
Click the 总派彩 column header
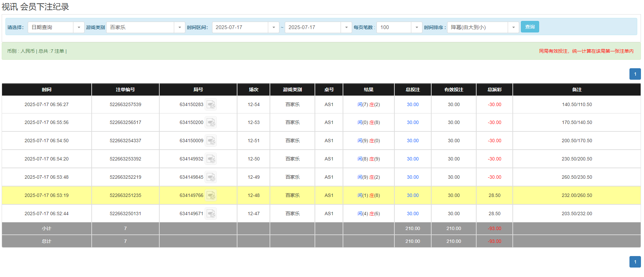click(494, 90)
